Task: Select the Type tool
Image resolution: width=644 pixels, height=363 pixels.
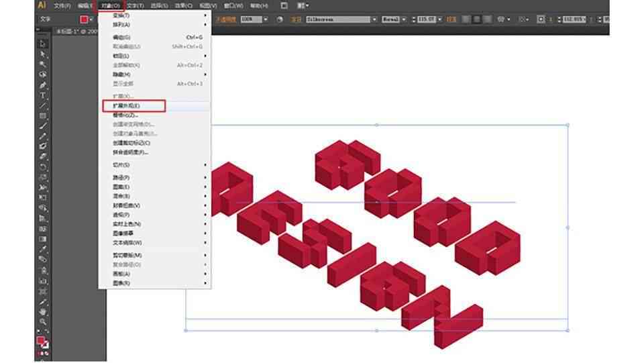Action: pyautogui.click(x=43, y=95)
